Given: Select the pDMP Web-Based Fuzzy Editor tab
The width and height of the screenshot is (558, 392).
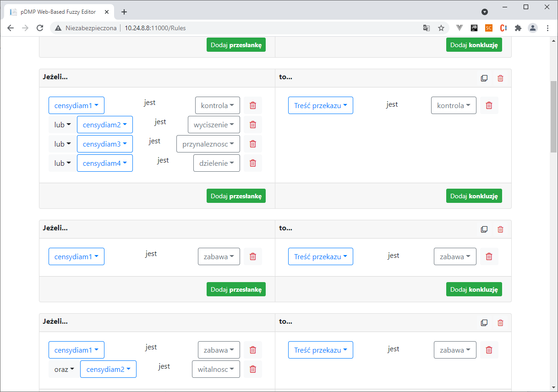Looking at the screenshot, I should click(59, 12).
